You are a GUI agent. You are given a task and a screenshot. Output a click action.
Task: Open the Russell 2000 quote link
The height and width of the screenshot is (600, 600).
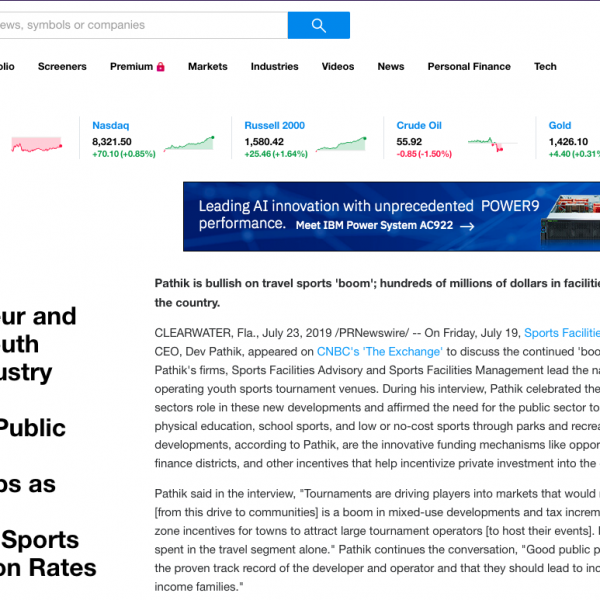pyautogui.click(x=274, y=126)
